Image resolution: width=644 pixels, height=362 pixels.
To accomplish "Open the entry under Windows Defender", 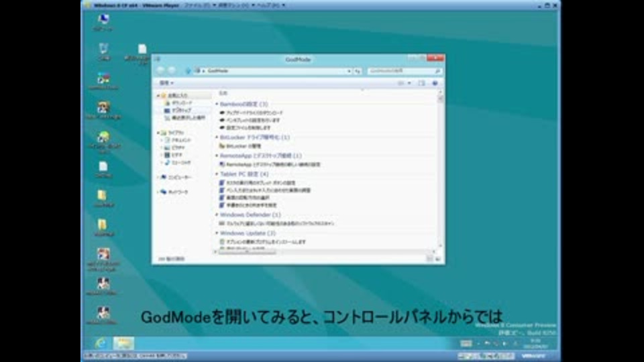I will 277,223.
